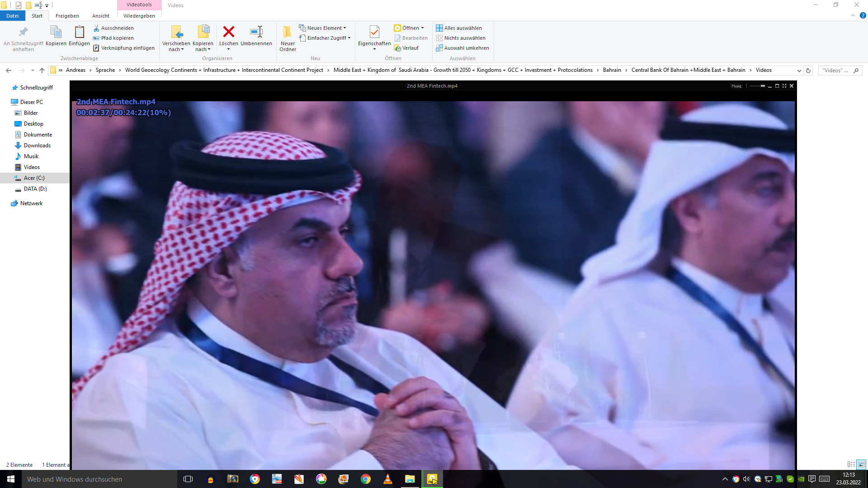The height and width of the screenshot is (488, 868).
Task: Open Task View on the taskbar
Action: tap(188, 479)
